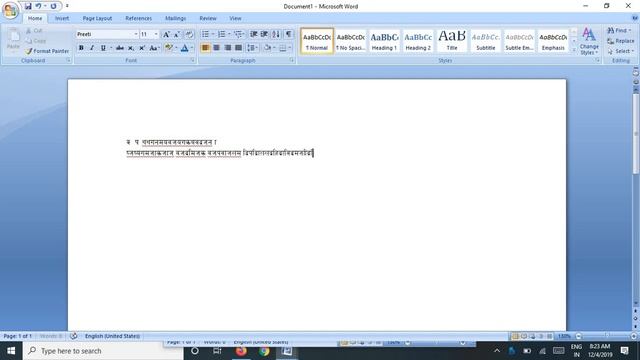Viewport: 640px width, 360px height.
Task: Open the Change Case menu
Action: coord(154,48)
